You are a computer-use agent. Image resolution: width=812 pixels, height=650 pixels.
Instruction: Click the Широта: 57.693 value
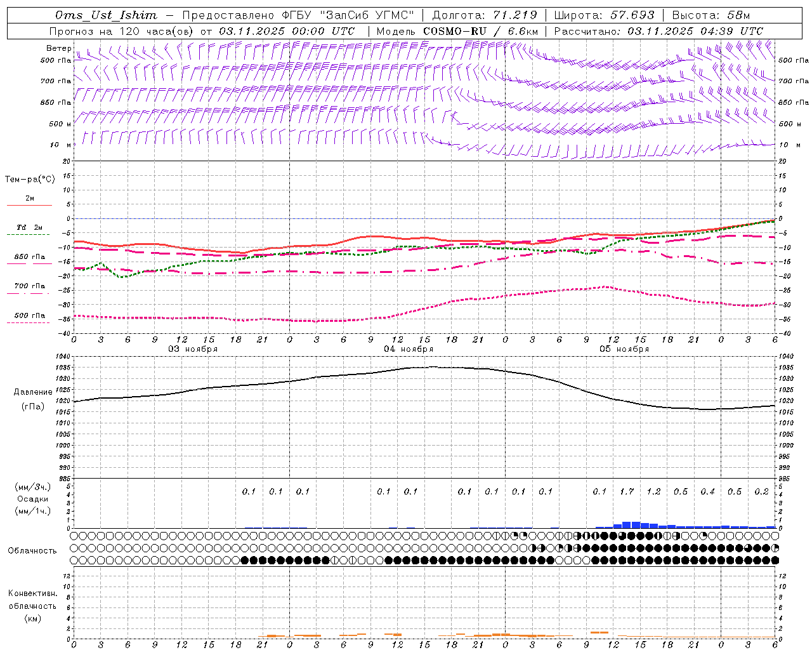coord(605,15)
